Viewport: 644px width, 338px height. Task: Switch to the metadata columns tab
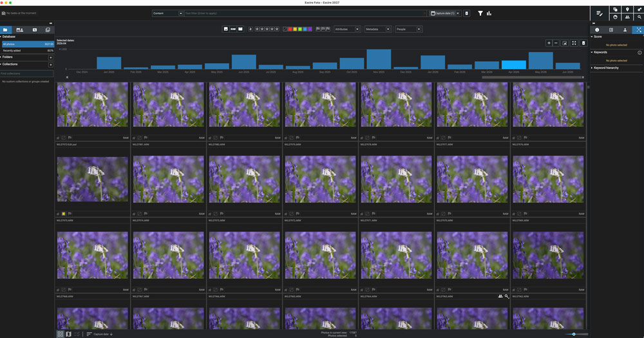pos(611,30)
